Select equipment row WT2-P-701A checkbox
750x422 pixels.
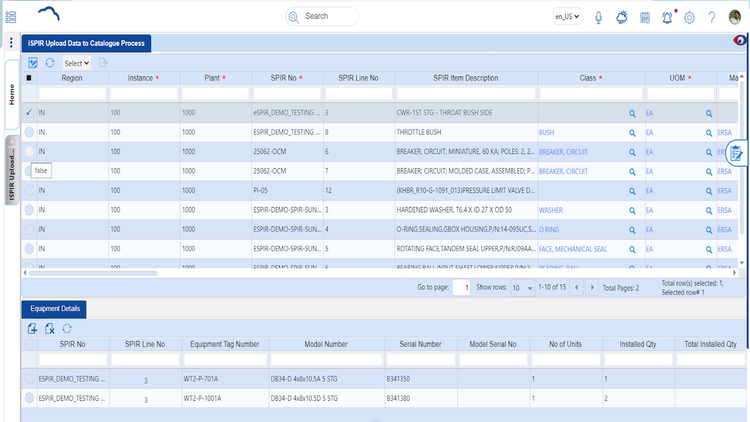(x=29, y=378)
